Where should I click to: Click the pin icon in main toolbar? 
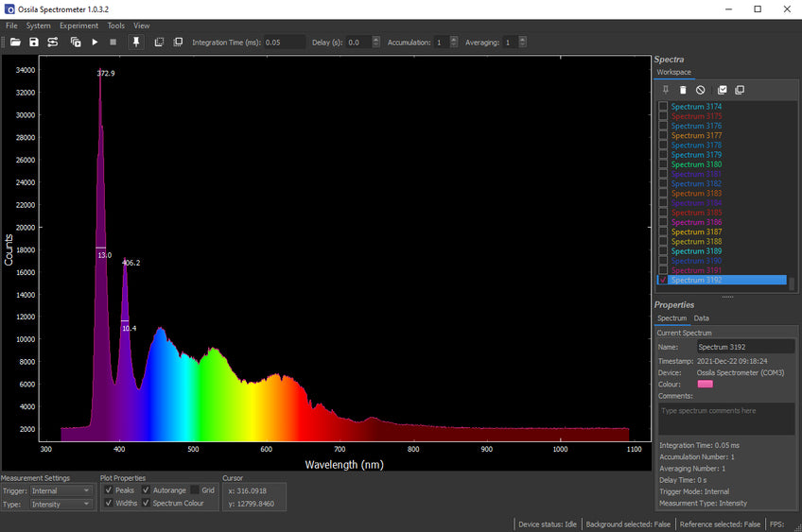[x=135, y=43]
